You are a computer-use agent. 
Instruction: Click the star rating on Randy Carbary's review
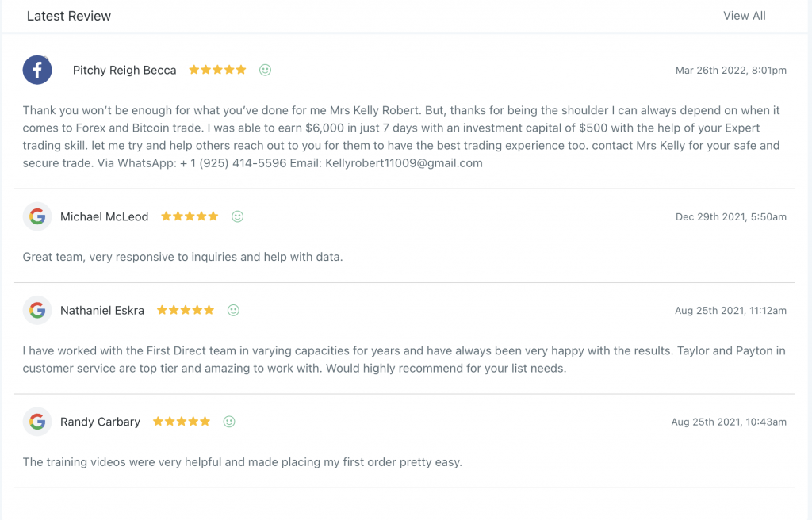(x=182, y=421)
